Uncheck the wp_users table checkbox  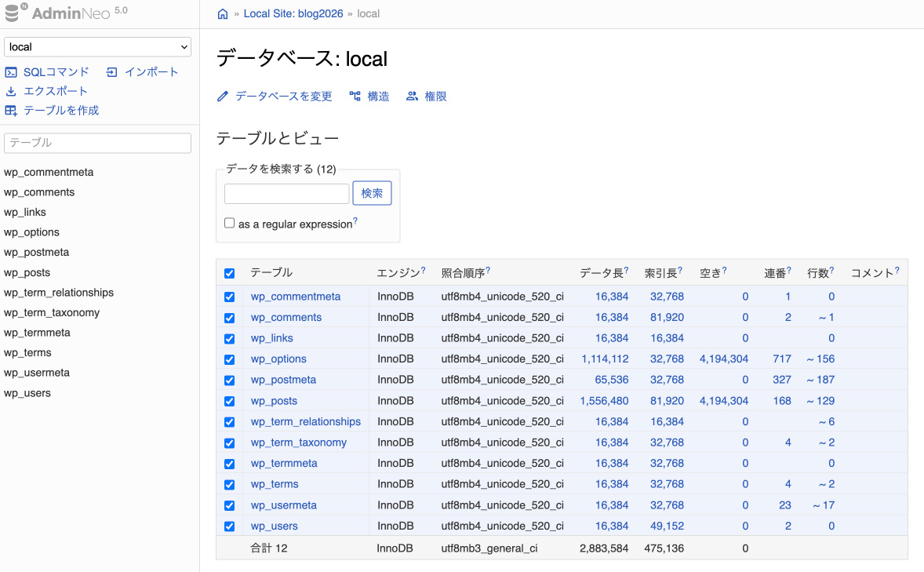tap(230, 526)
